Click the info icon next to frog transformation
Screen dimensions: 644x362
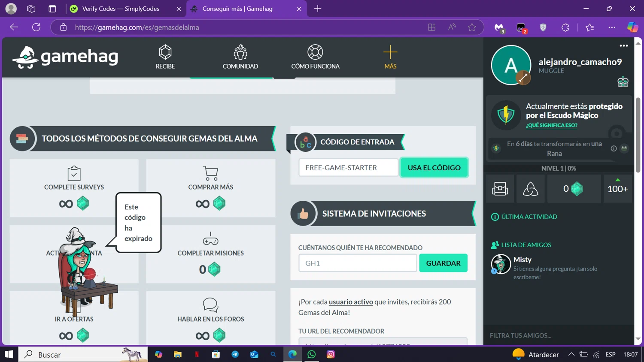pos(614,148)
